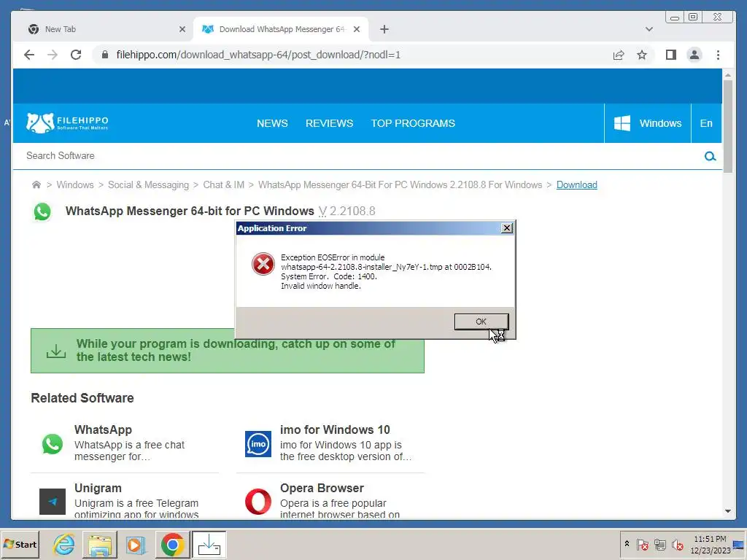This screenshot has width=747, height=560.
Task: Click OK in the Application Error dialog
Action: point(481,322)
